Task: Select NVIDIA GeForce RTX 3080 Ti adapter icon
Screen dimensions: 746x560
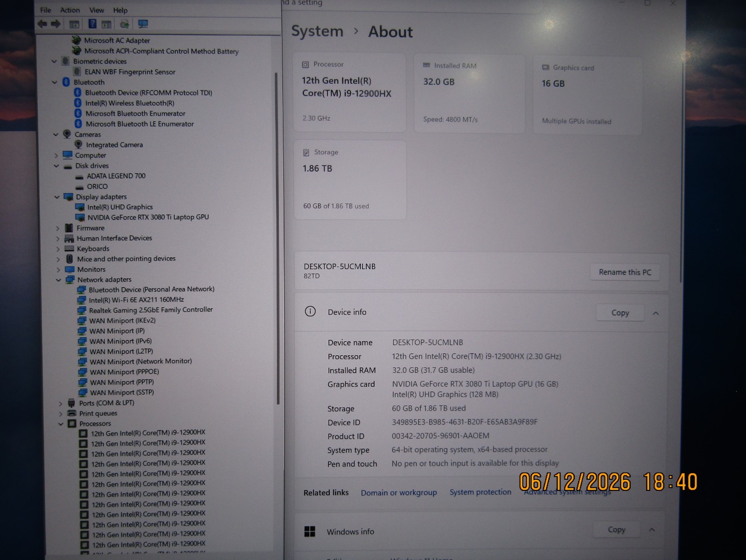Action: [80, 217]
